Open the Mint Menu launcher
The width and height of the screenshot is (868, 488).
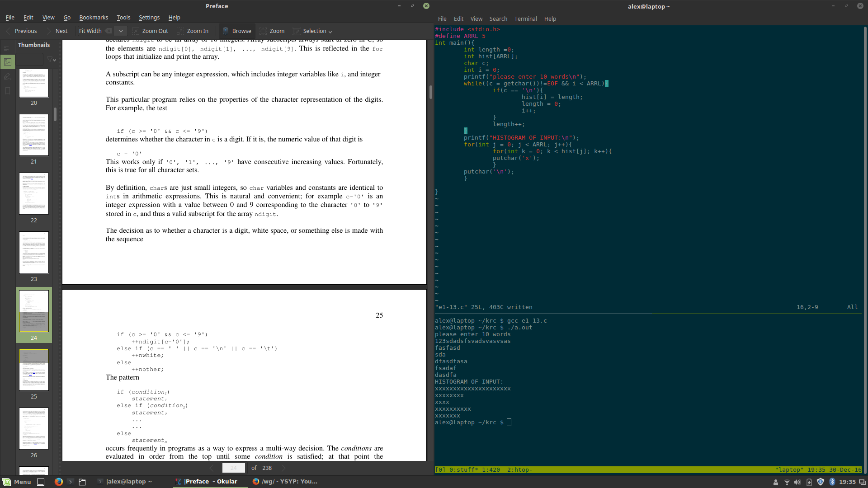pos(16,482)
